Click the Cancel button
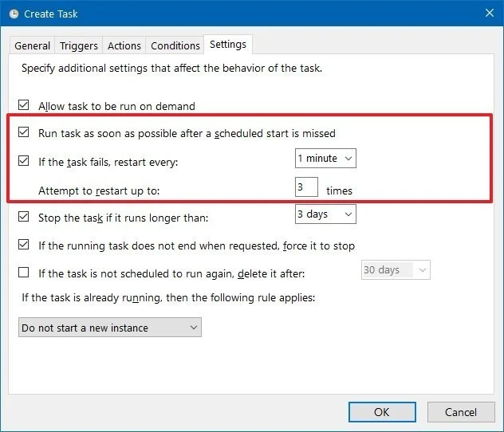Viewport: 504px width, 432px height. coord(461,412)
